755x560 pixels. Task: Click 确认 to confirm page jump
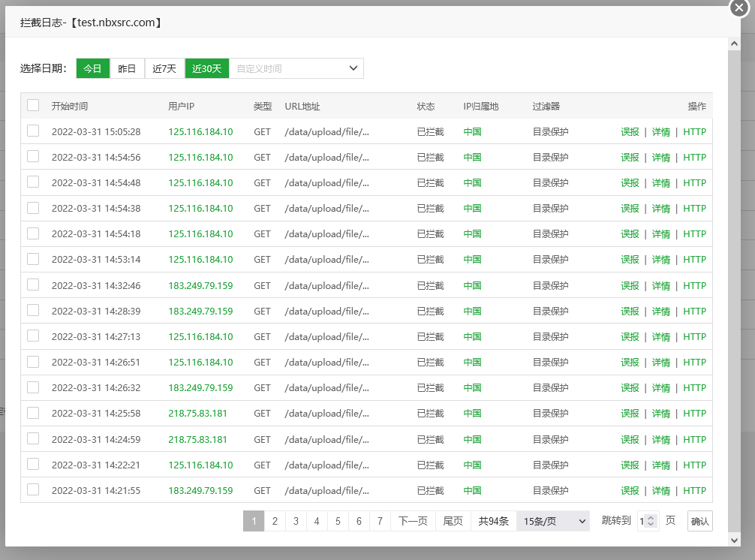pyautogui.click(x=700, y=521)
